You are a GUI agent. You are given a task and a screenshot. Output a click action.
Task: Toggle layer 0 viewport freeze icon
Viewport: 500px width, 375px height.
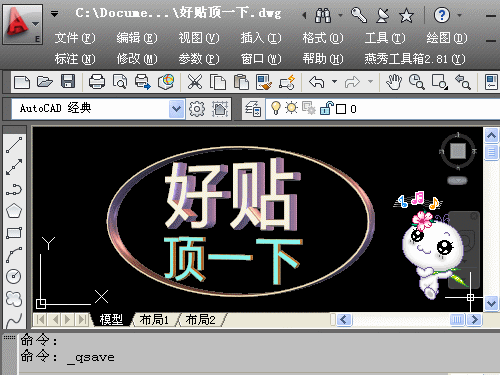point(309,108)
